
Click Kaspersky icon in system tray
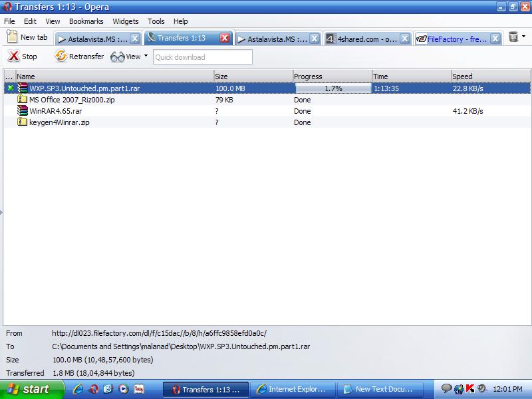[x=469, y=389]
